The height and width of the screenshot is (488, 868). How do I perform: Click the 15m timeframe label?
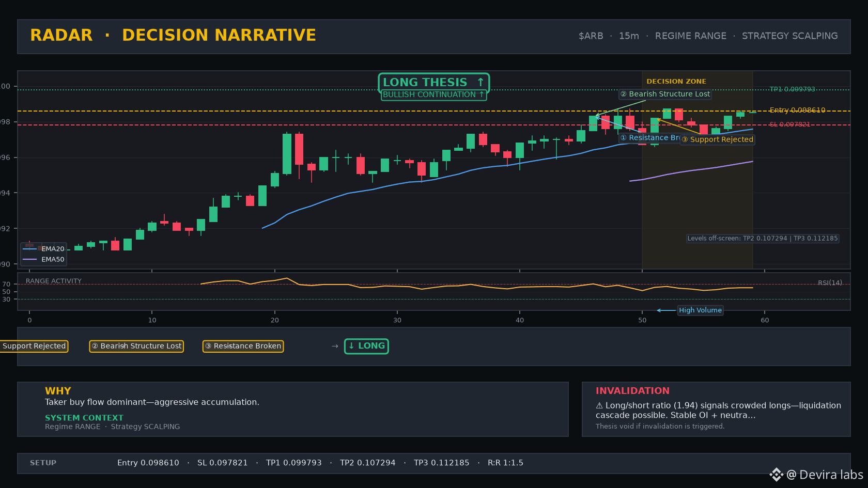tap(629, 36)
